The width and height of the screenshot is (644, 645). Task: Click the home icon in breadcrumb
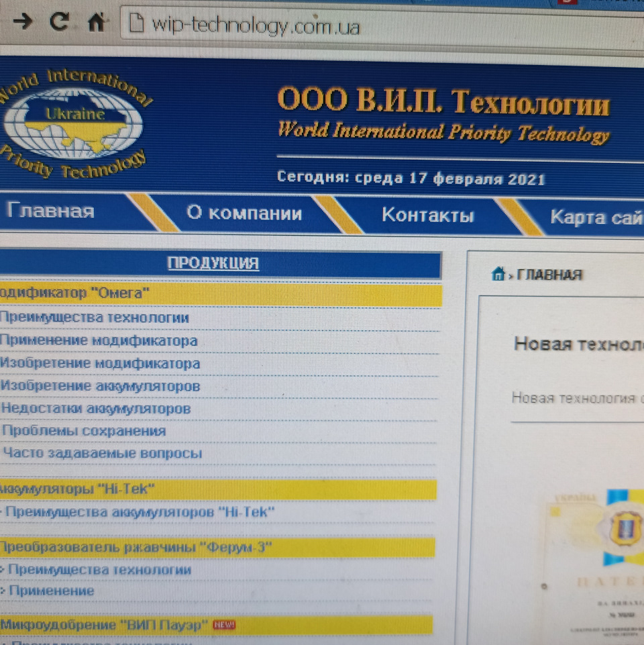pyautogui.click(x=498, y=274)
